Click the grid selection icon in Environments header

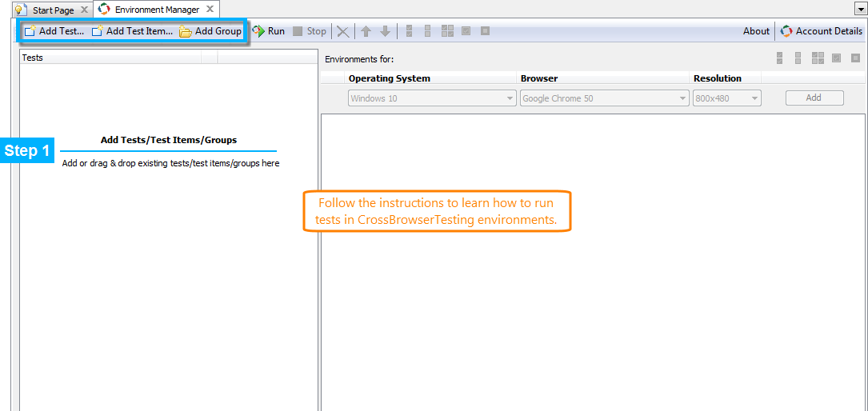[817, 58]
